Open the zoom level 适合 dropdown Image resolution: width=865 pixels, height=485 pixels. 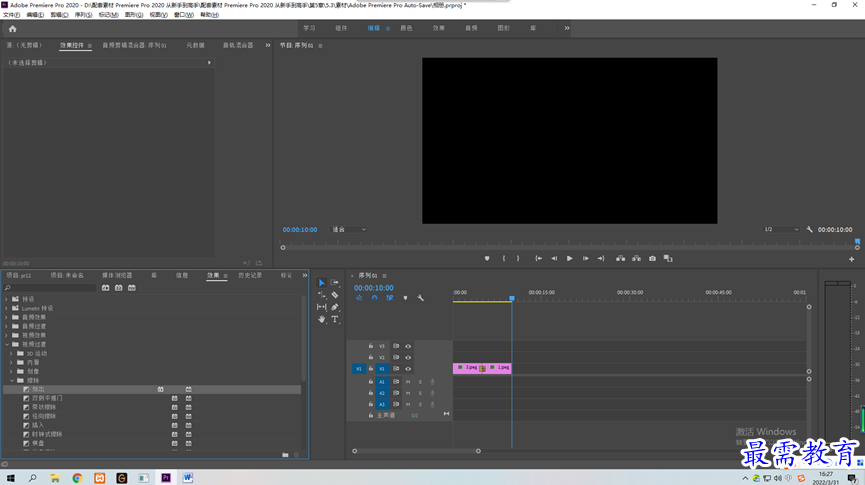point(349,230)
